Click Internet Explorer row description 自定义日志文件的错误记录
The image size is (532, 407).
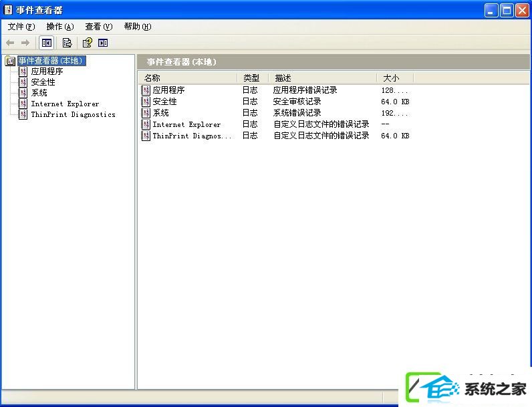[x=321, y=124]
